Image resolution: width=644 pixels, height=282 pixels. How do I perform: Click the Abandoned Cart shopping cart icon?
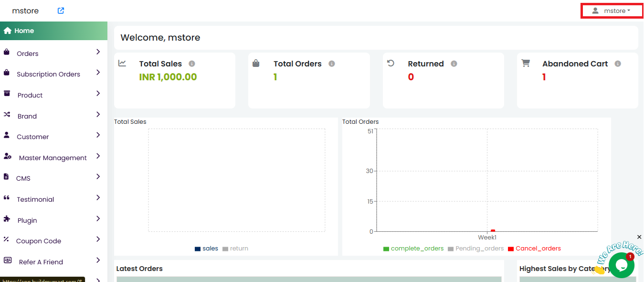coord(526,63)
